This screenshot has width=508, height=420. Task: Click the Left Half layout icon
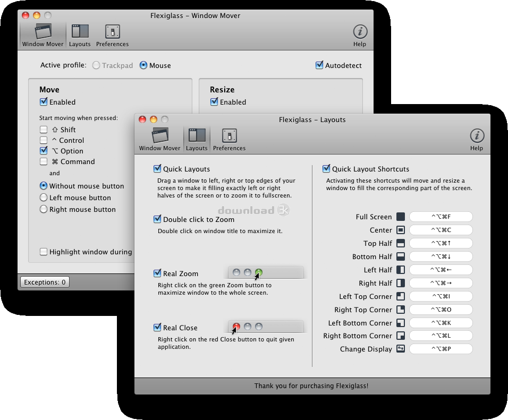401,270
